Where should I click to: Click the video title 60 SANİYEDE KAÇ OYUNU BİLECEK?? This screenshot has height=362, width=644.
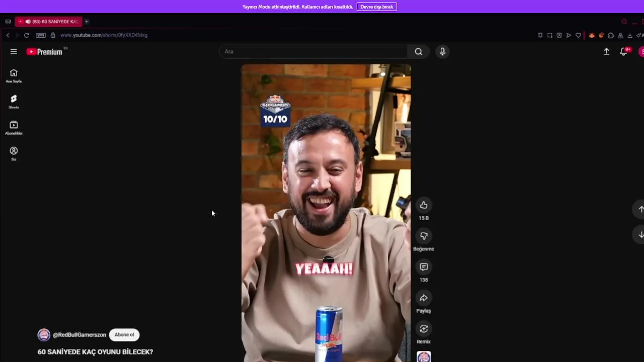coord(95,352)
